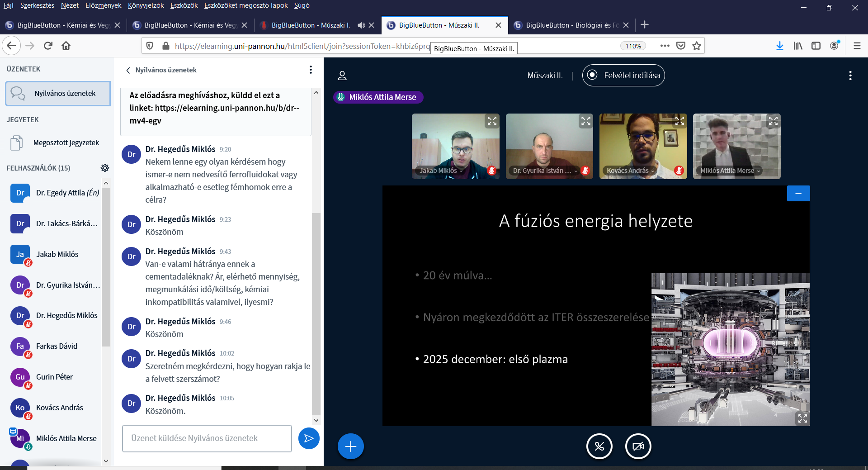The width and height of the screenshot is (868, 470).
Task: Minimize the presentation with the blue button
Action: pos(798,194)
